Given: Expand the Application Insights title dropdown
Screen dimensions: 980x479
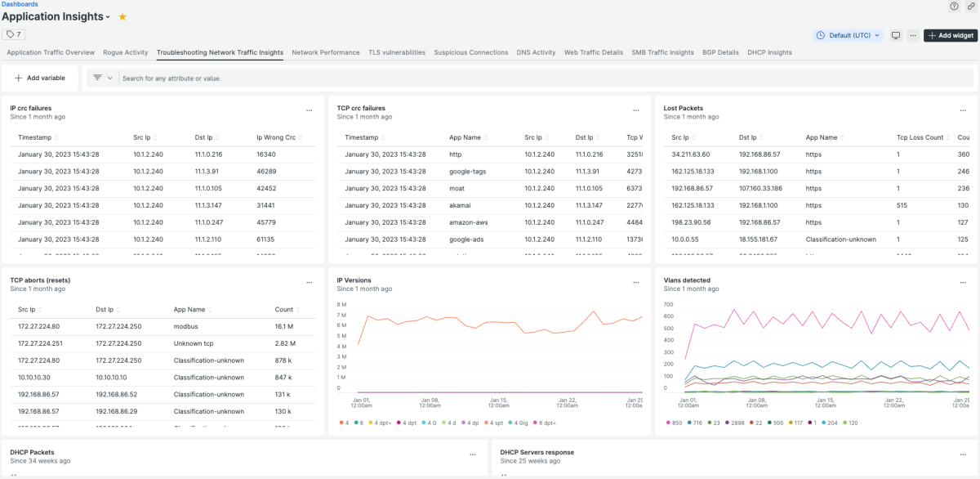Looking at the screenshot, I should tap(109, 17).
